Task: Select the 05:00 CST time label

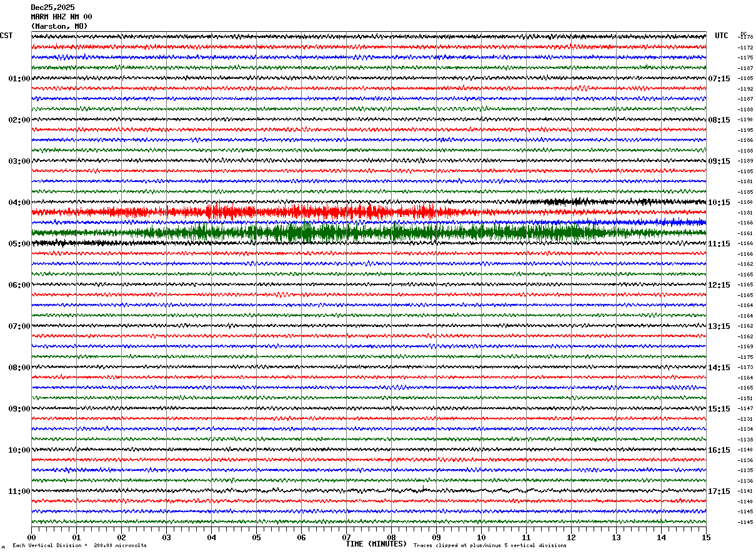Action: (x=19, y=244)
